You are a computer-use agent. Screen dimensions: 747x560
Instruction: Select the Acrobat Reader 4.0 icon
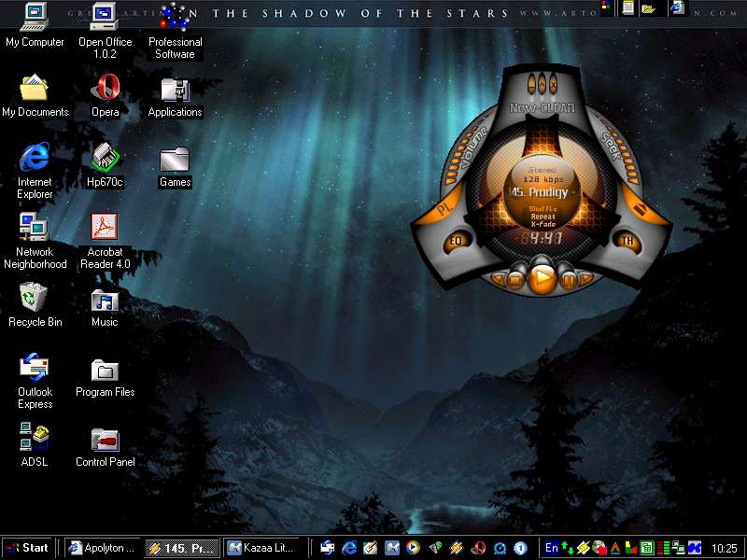105,227
